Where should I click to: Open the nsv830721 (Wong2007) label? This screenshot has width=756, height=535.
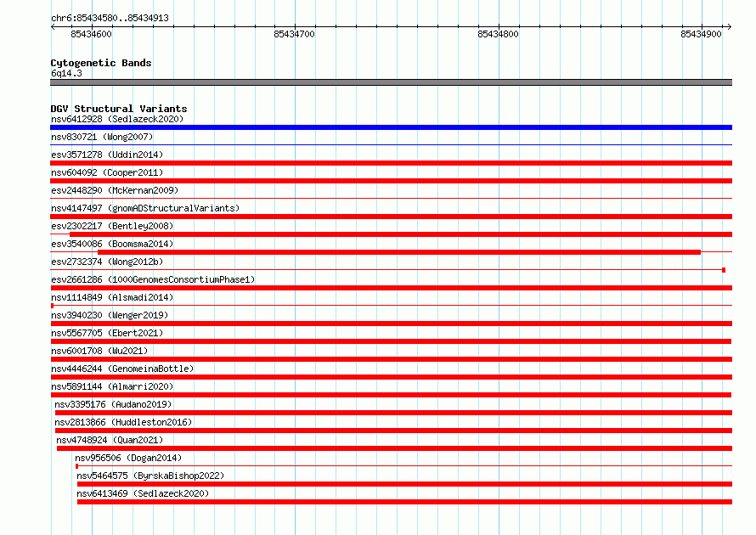[x=102, y=137]
